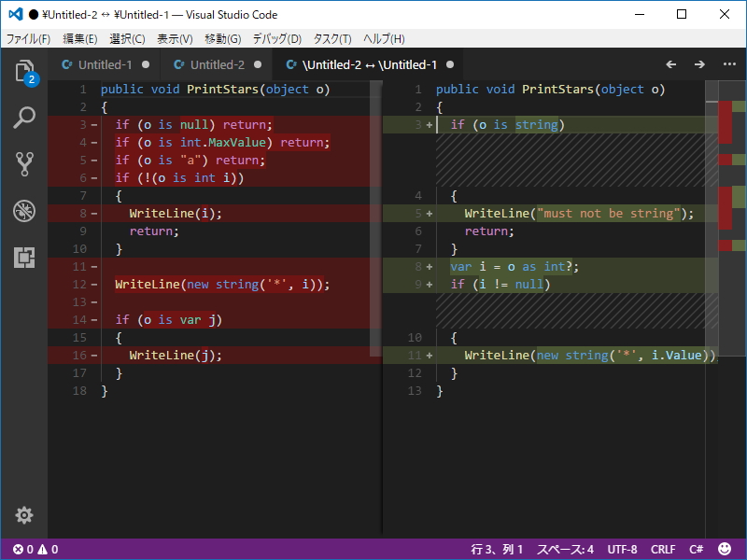The height and width of the screenshot is (560, 747).
Task: Open the Explorer view in activity bar
Action: point(25,72)
